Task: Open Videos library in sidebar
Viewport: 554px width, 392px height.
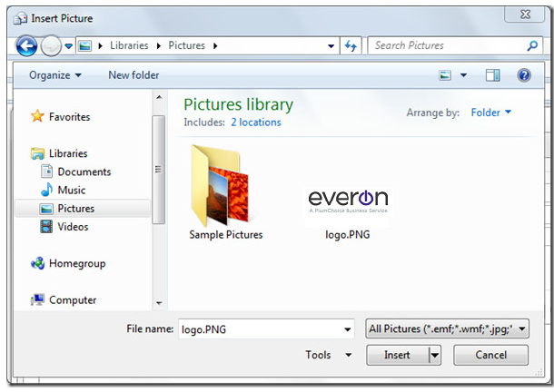Action: tap(74, 226)
